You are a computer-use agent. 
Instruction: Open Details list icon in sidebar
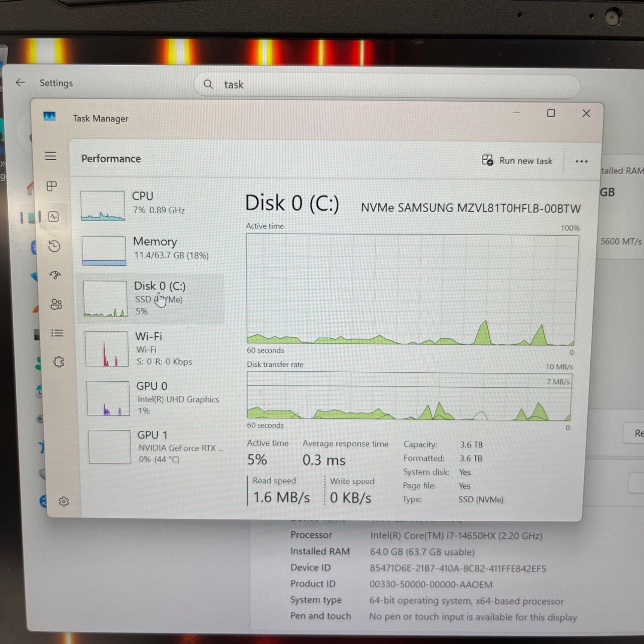(x=57, y=333)
